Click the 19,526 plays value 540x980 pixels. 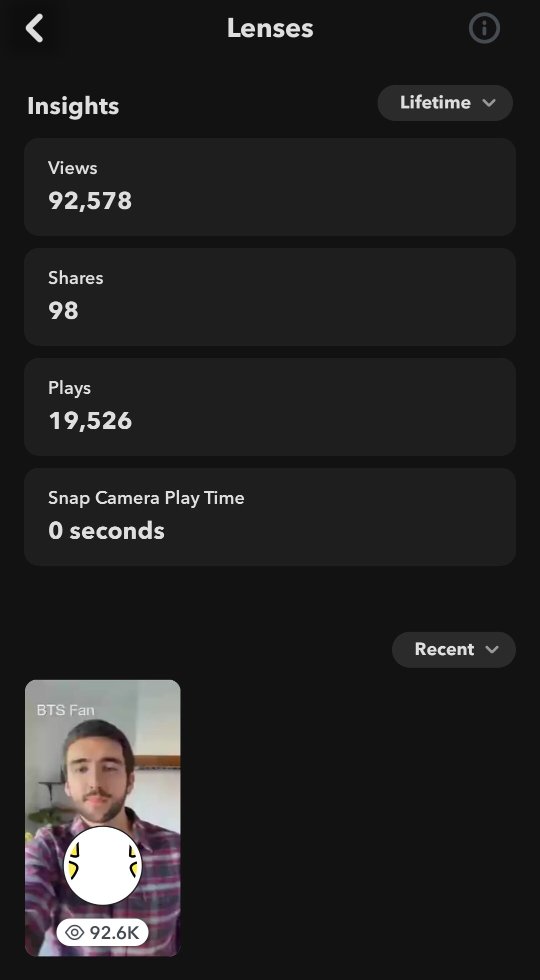pos(90,421)
